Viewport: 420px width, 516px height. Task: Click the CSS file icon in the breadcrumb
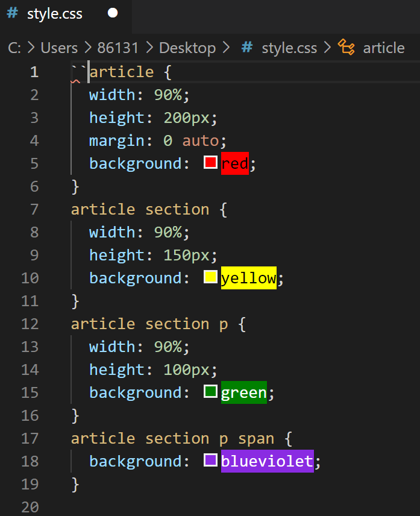pyautogui.click(x=246, y=48)
